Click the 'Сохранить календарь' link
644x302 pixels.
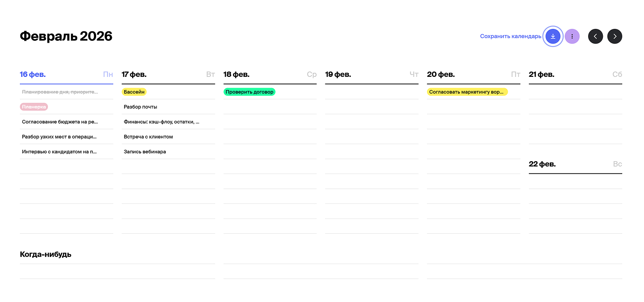[510, 37]
